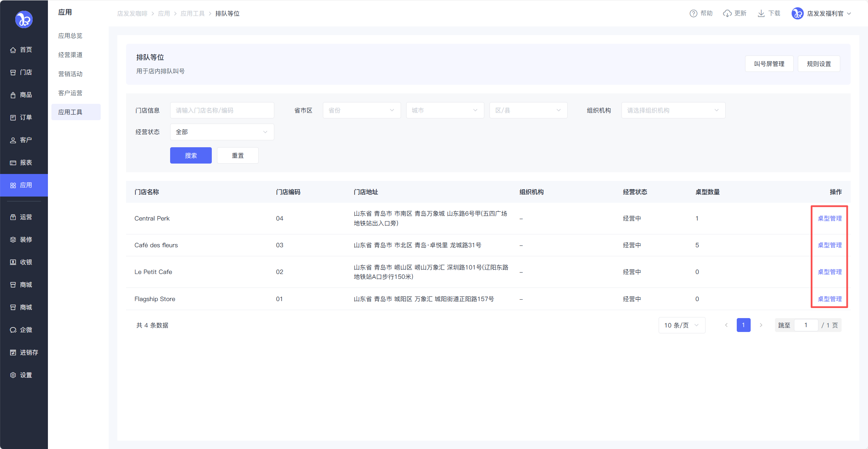The height and width of the screenshot is (449, 868).
Task: Change page size via 10 条/页 dropdown
Action: click(x=682, y=325)
